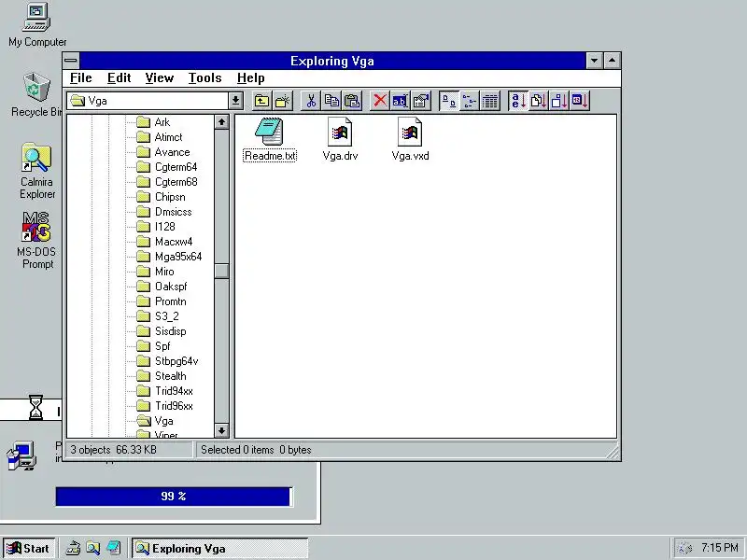The width and height of the screenshot is (747, 560).
Task: Delete using the red X icon
Action: (380, 101)
